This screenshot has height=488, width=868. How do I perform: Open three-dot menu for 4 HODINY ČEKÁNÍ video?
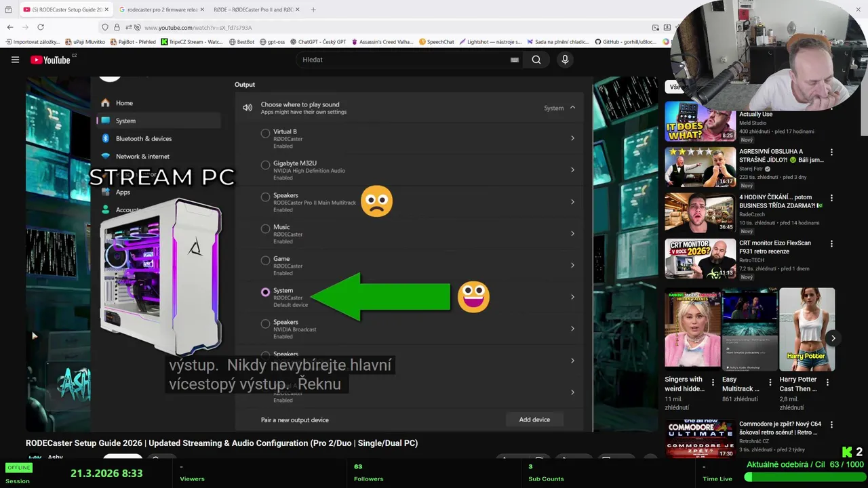click(x=831, y=198)
